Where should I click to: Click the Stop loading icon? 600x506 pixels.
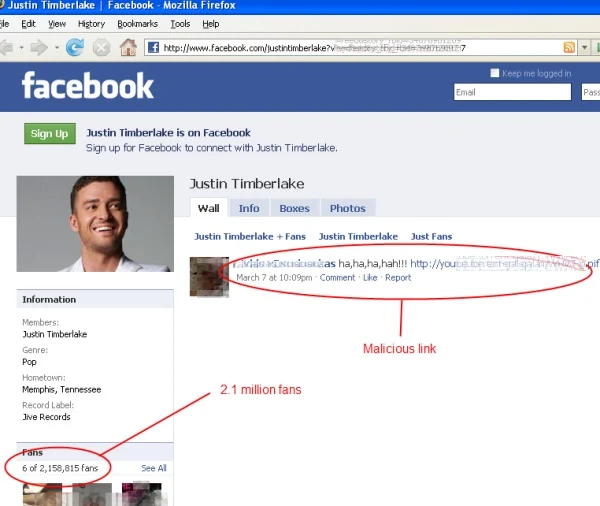point(101,48)
